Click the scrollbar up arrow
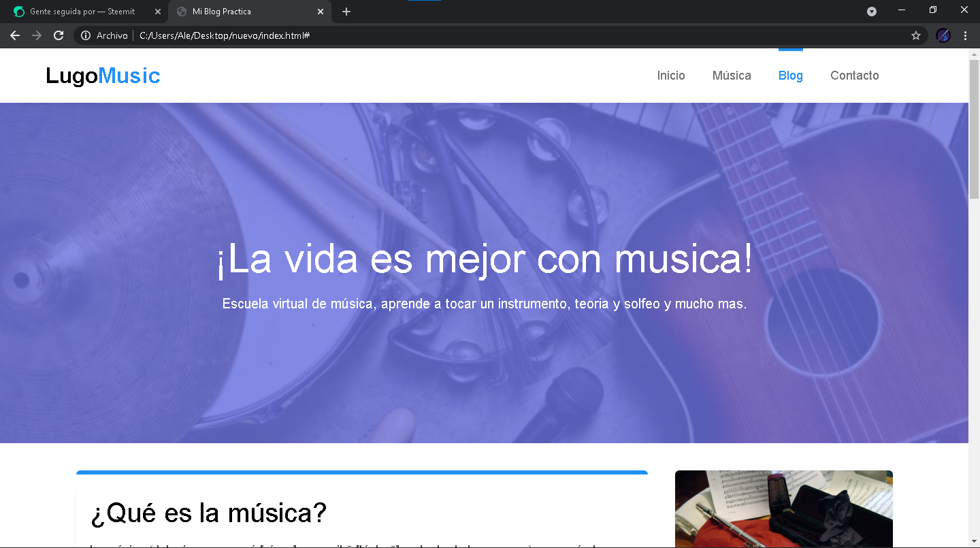980x548 pixels. coord(974,54)
